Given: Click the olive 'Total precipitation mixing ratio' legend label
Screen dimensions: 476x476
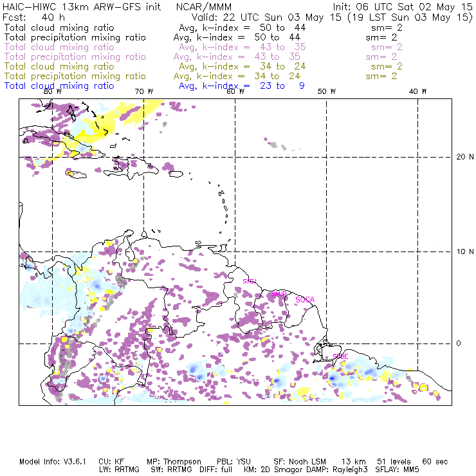Looking at the screenshot, I should point(75,76).
